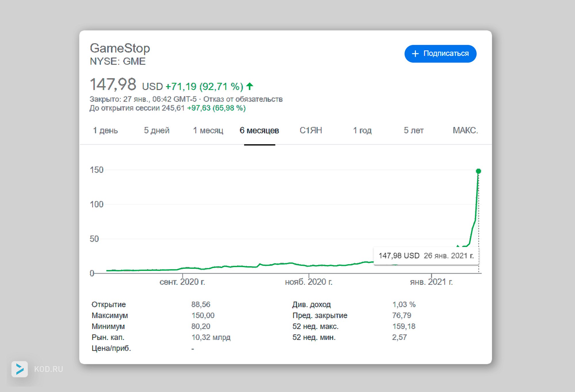Screen dimensions: 575x392
Task: Click the green data point at chart peak
Action: (478, 171)
